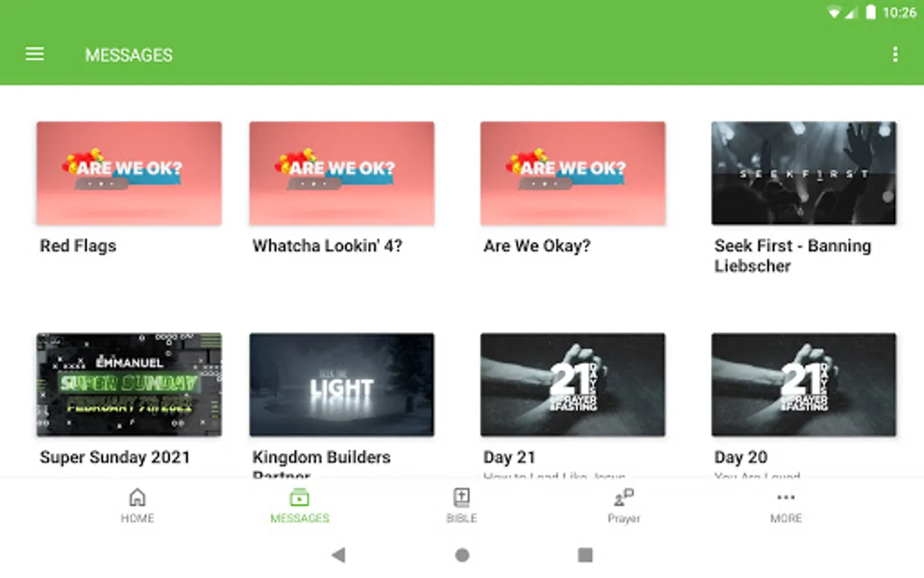The image size is (924, 578).
Task: Open the Bible icon in bottom bar
Action: tap(461, 497)
